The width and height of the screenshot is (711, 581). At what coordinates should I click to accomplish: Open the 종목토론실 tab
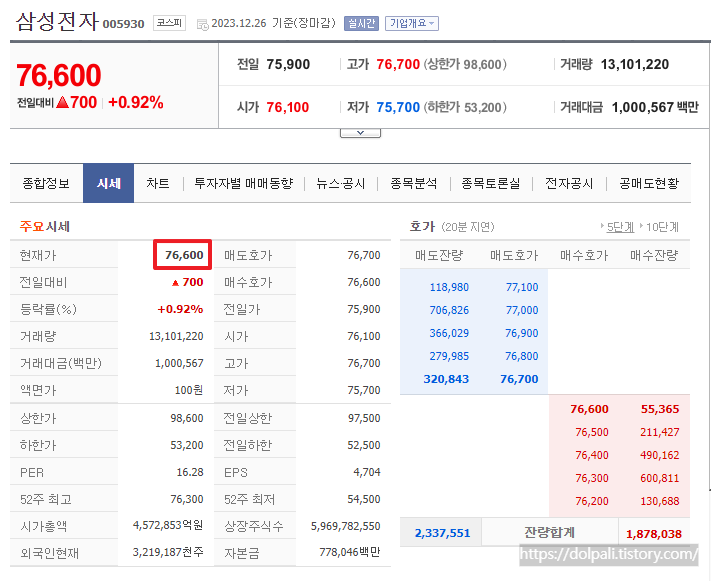tap(491, 183)
